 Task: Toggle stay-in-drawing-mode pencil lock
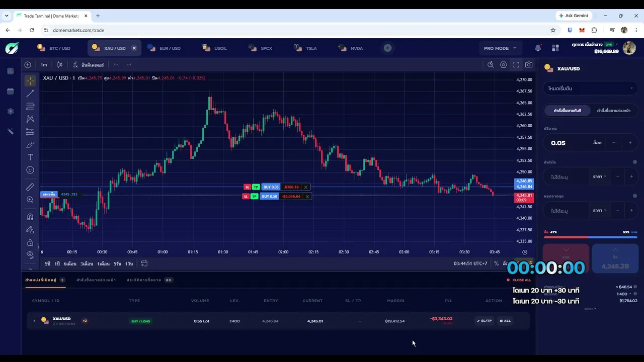(x=30, y=230)
